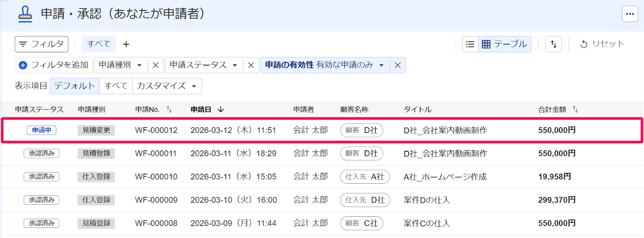Screen dimensions: 644x238
Task: Expand the 申請種別 filter dropdown
Action: click(x=121, y=65)
